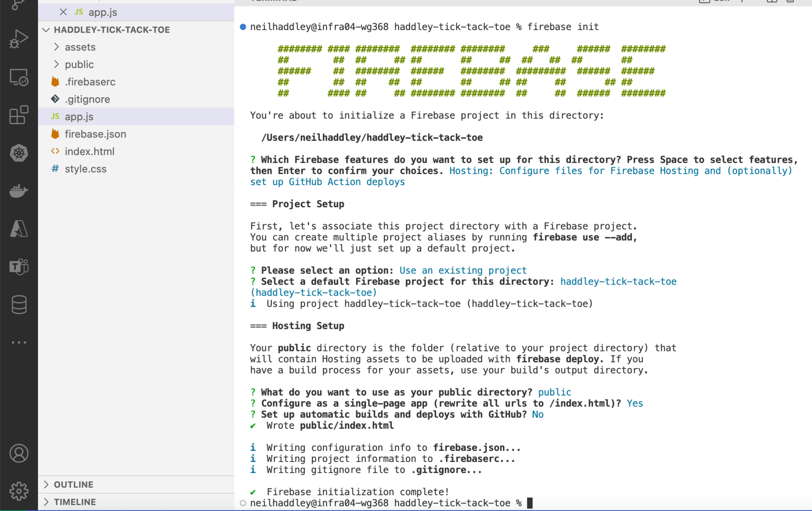Close the app.js open editor

(x=63, y=12)
